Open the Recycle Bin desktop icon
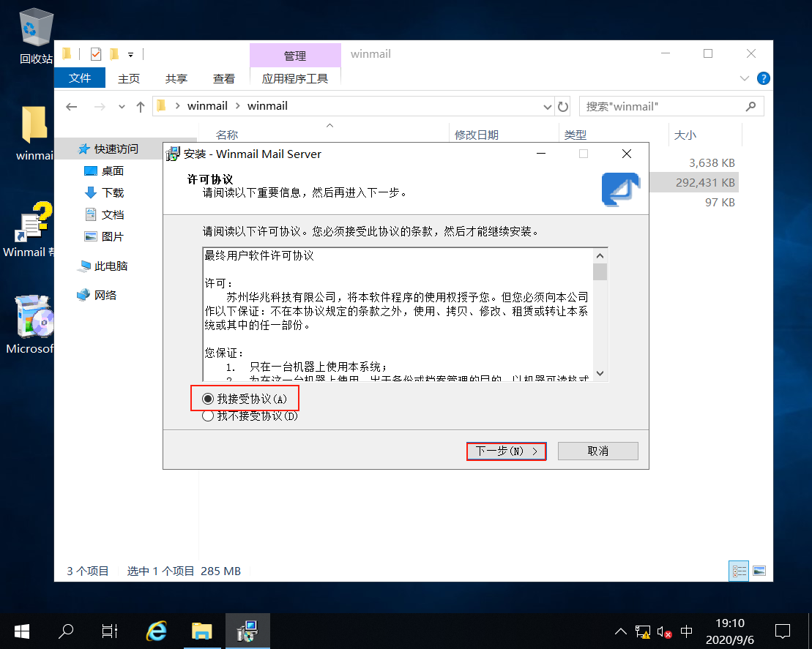 pos(37,37)
